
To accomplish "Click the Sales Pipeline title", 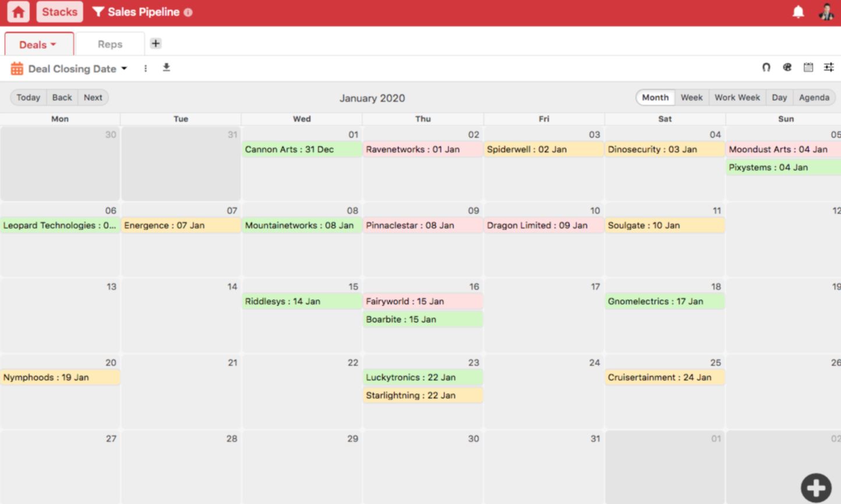I will [143, 12].
